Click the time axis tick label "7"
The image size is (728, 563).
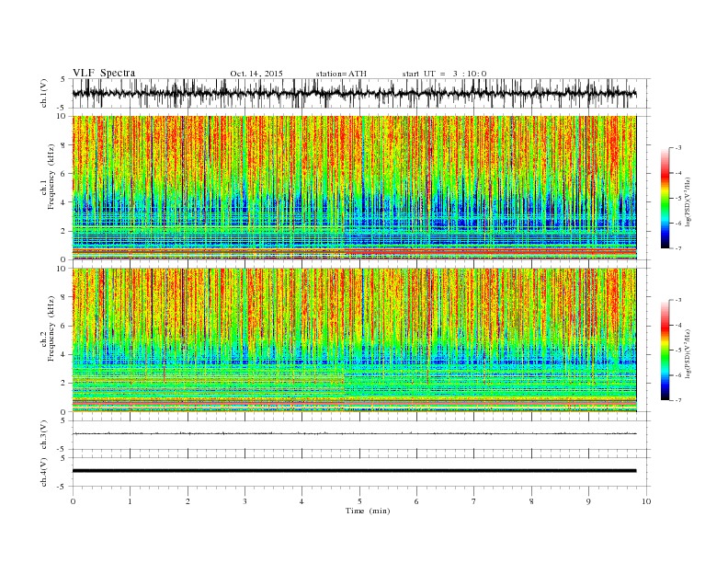[474, 501]
